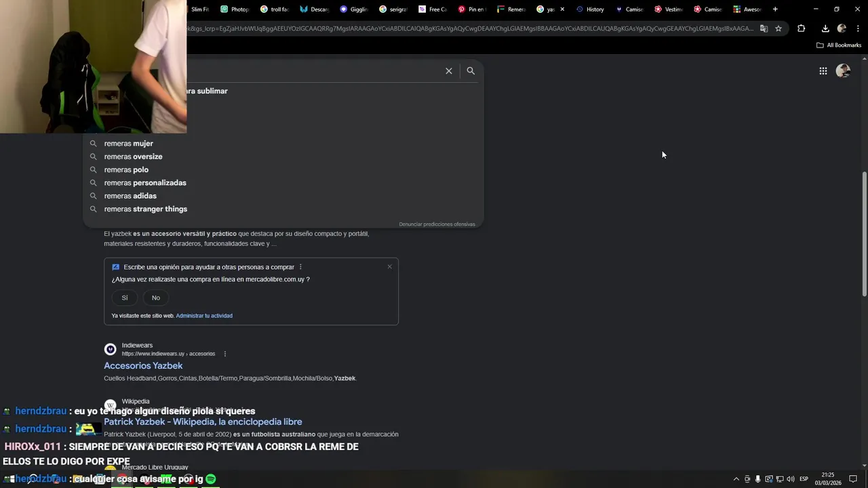Open the Google apps grid
The image size is (868, 488).
823,71
